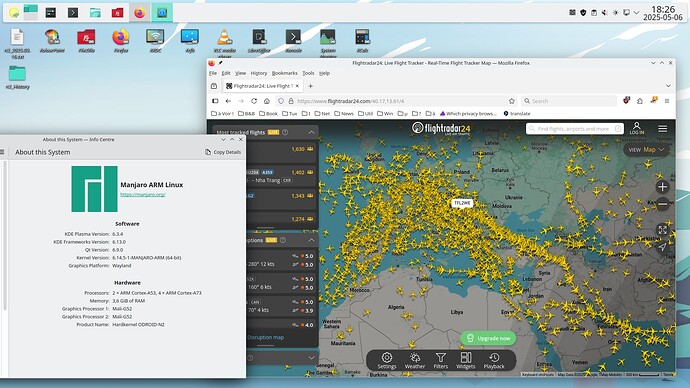Open Firefox File menu
Screen dimensions: 690x388
pyautogui.click(x=213, y=73)
